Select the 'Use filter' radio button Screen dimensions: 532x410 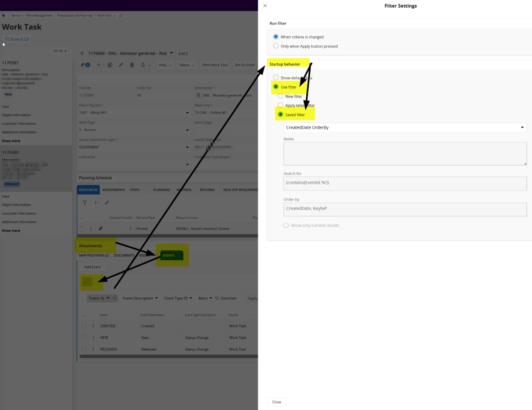click(276, 87)
